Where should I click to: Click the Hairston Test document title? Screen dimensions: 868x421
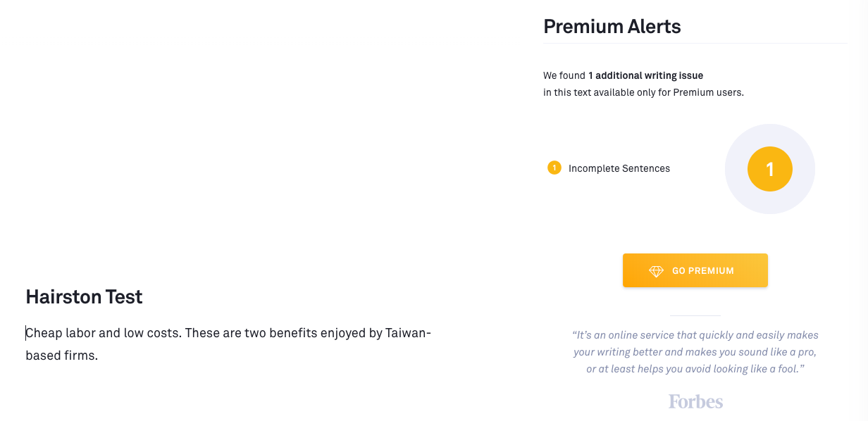[x=84, y=297]
